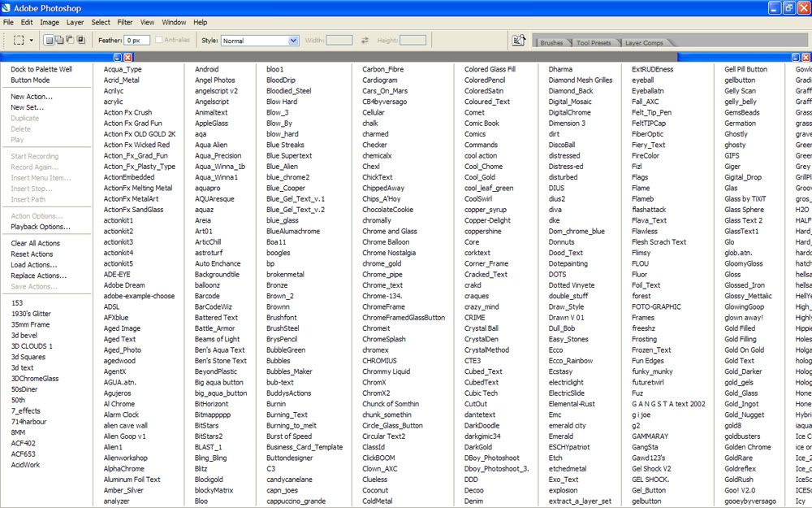Open the Edit menu
The height and width of the screenshot is (508, 812).
(27, 22)
